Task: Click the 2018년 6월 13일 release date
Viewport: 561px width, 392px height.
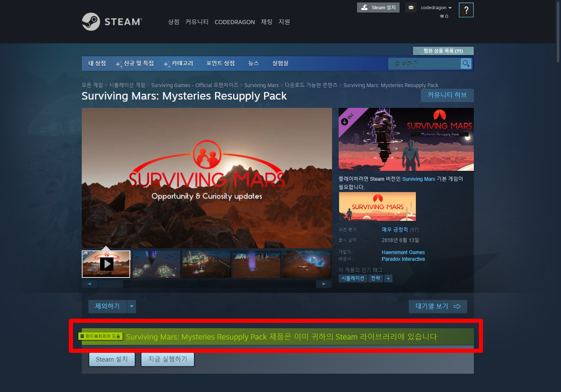Action: pos(400,240)
